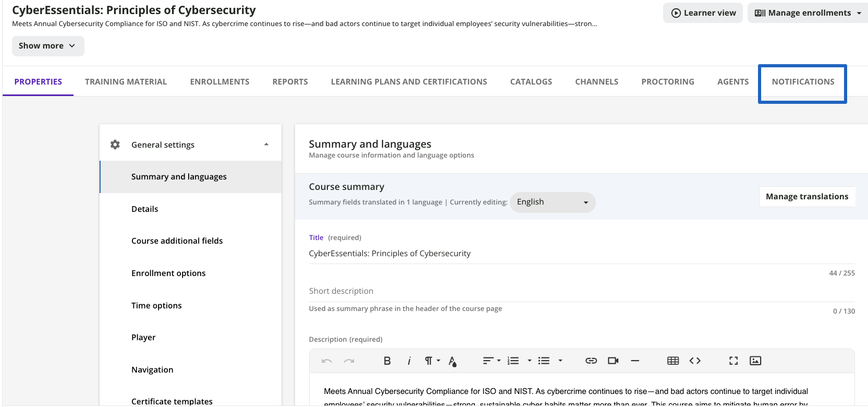Open the text alignment options
This screenshot has height=407, width=868.
[492, 361]
